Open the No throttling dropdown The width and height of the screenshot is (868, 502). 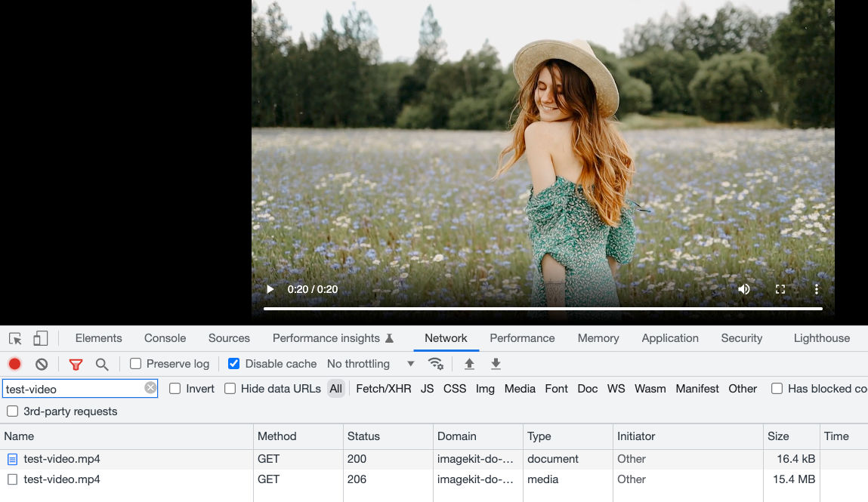(370, 364)
